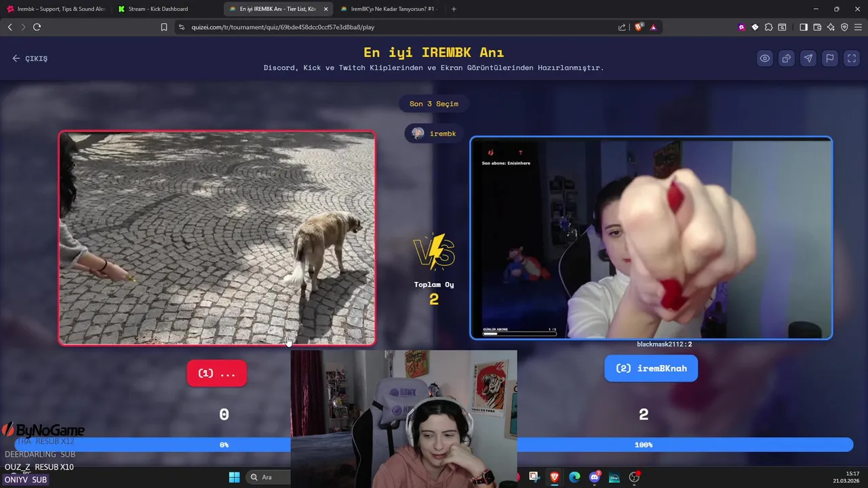Open a new browser tab with plus

(454, 9)
